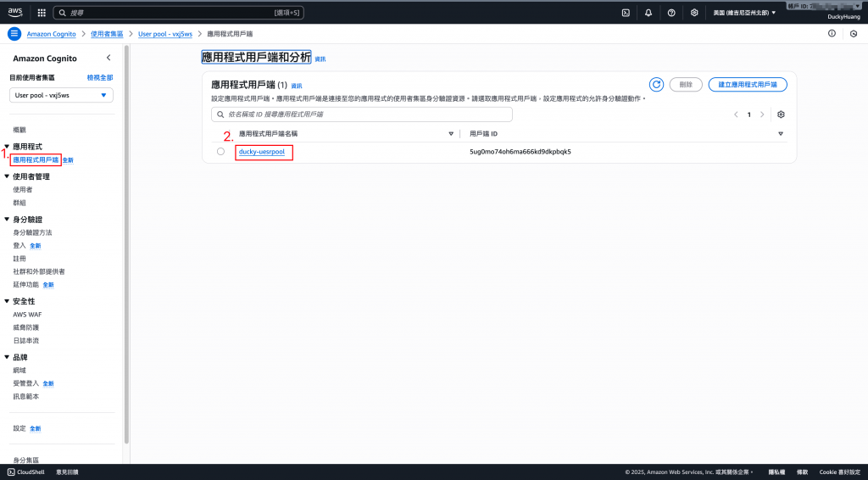Open the help question mark icon
This screenshot has width=868, height=480.
point(671,13)
